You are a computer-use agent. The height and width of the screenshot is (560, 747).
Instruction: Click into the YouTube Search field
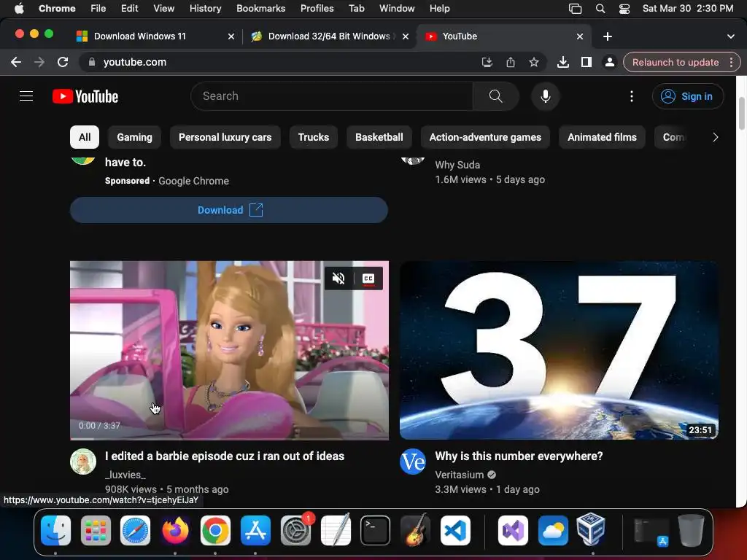[x=332, y=96]
